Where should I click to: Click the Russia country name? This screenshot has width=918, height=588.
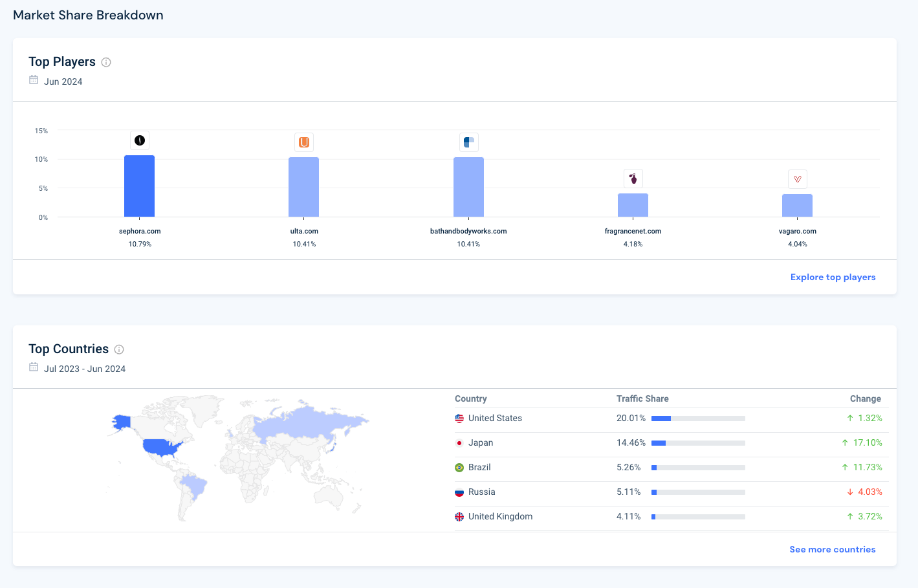tap(482, 492)
